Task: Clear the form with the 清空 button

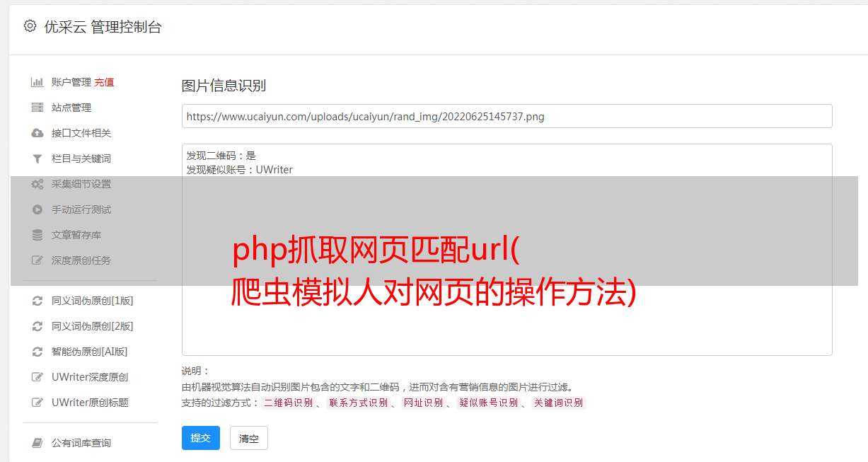Action: [249, 438]
